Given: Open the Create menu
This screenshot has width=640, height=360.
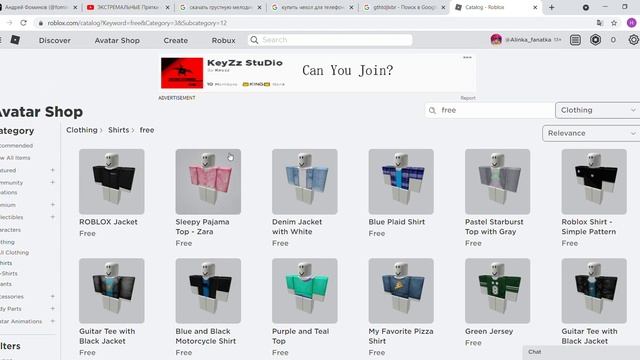Looking at the screenshot, I should coord(176,40).
